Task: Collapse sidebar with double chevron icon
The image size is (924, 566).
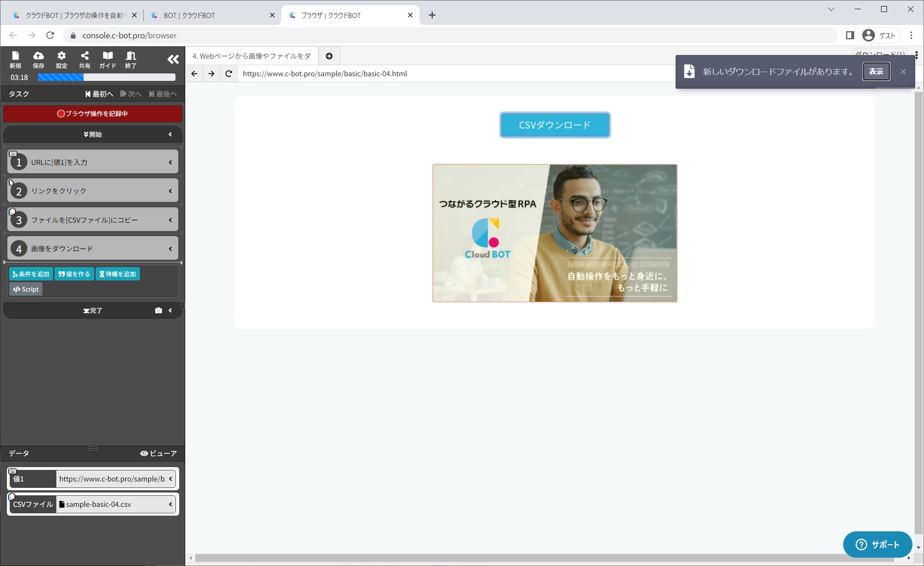Action: tap(173, 59)
